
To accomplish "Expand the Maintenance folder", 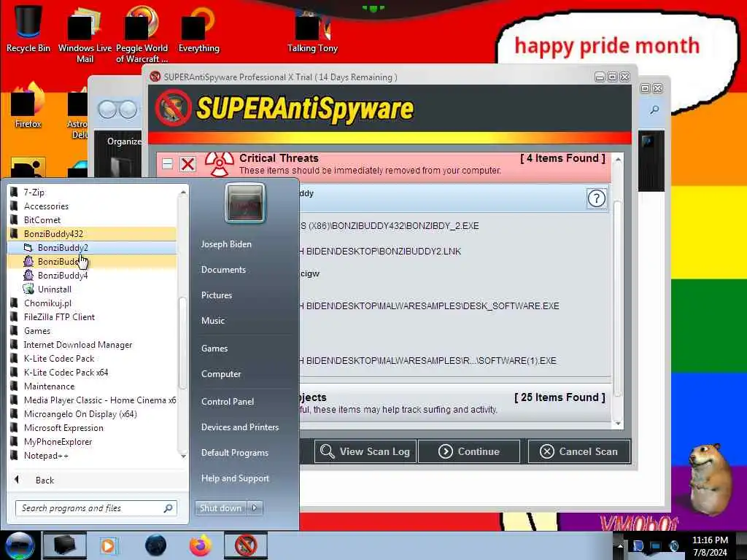I will (x=91, y=386).
